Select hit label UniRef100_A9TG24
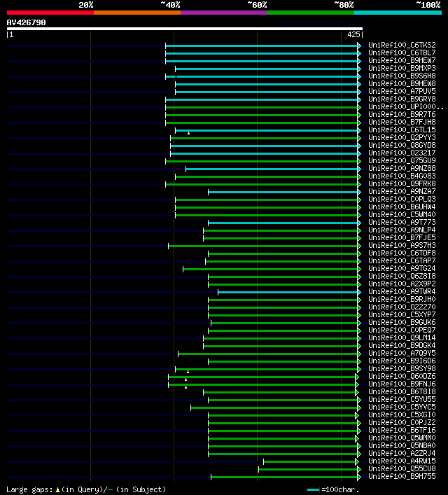Viewport: 448px width, 495px height. tap(402, 269)
